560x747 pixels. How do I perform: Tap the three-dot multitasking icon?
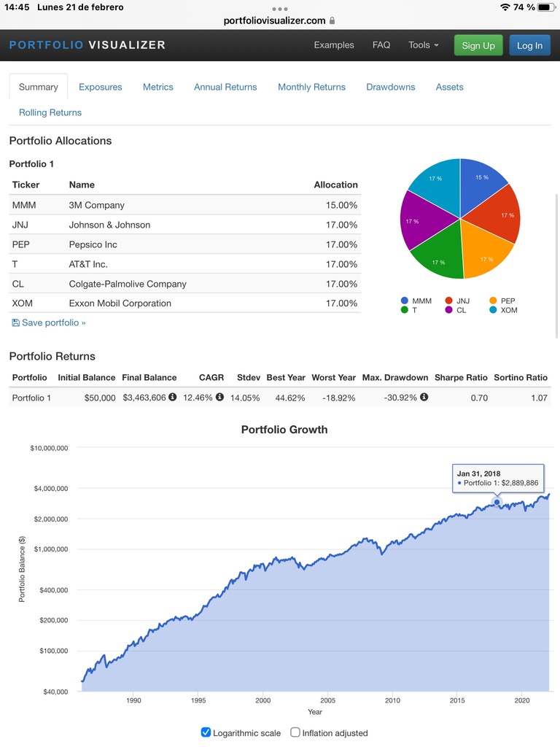click(280, 9)
